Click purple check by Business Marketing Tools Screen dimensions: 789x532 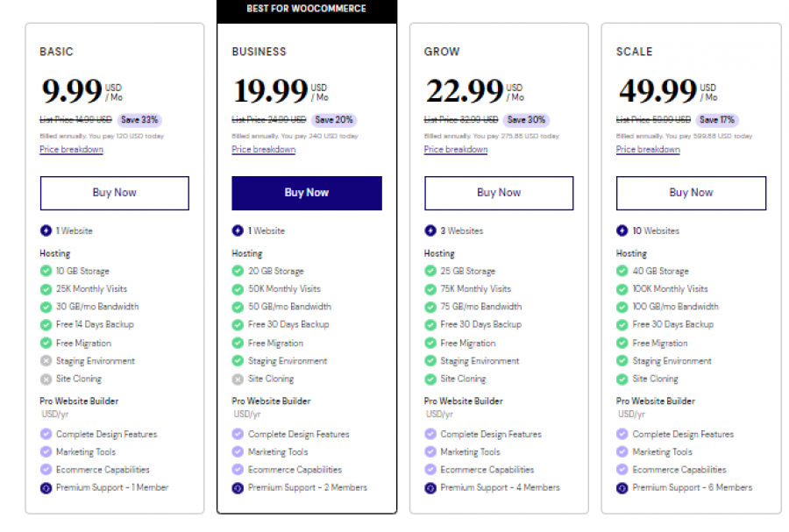click(238, 452)
